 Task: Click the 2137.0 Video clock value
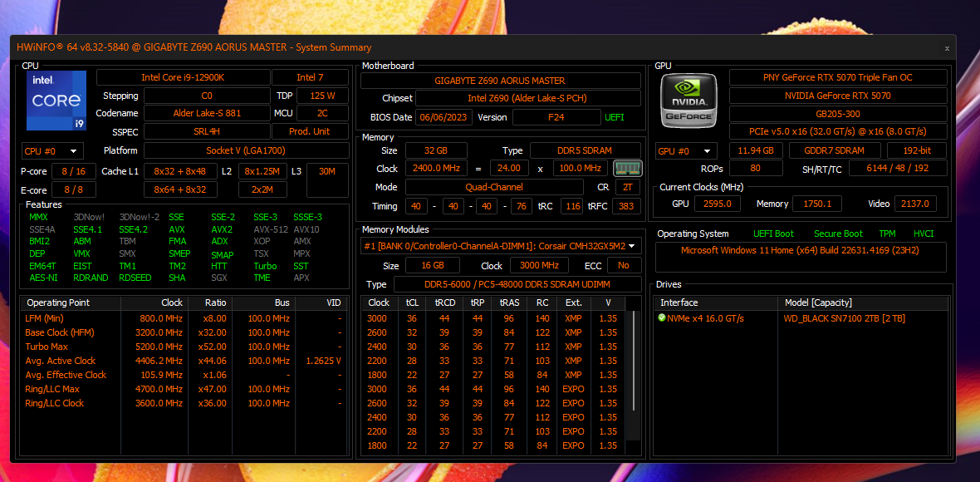[x=915, y=204]
